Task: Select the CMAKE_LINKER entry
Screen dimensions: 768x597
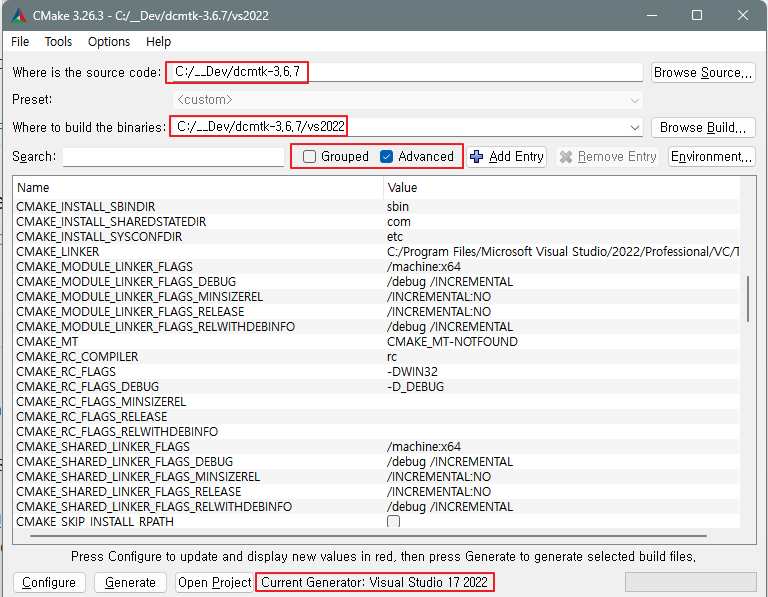Action: 57,252
